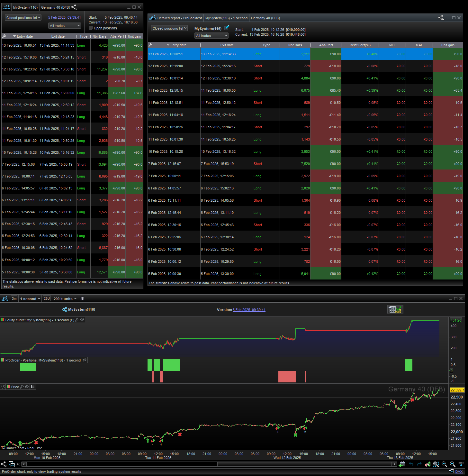Open the DAX link in status bar
This screenshot has width=468, height=476.
(x=459, y=471)
